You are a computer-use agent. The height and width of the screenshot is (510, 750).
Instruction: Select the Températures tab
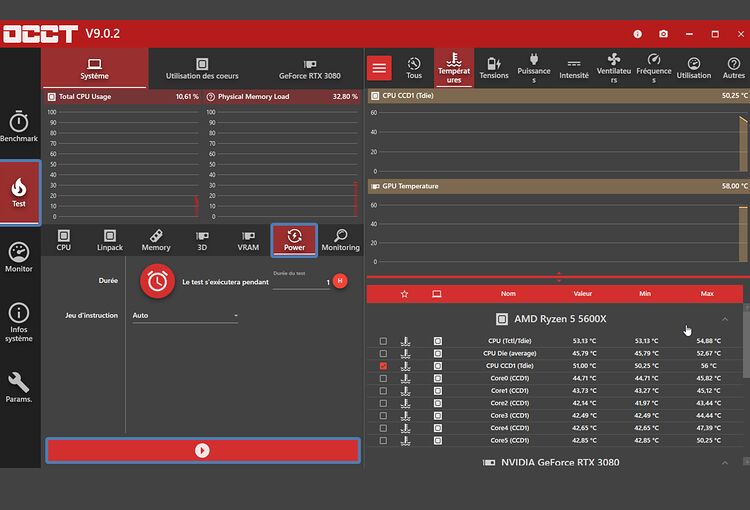pos(454,68)
